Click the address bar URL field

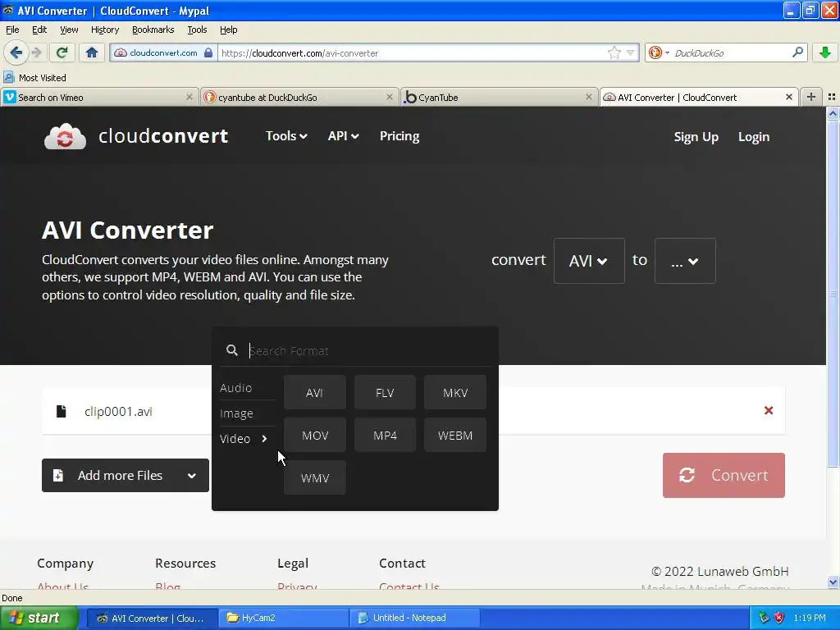click(x=413, y=52)
